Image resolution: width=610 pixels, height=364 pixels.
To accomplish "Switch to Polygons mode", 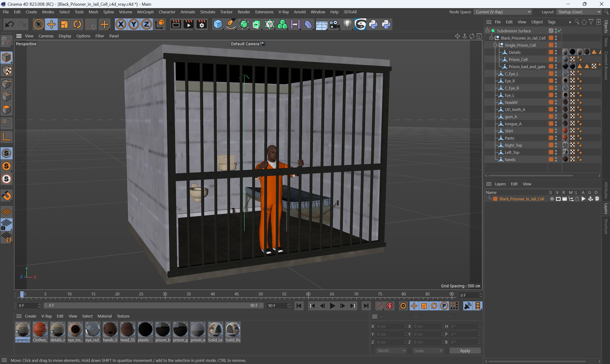I will coord(6,110).
